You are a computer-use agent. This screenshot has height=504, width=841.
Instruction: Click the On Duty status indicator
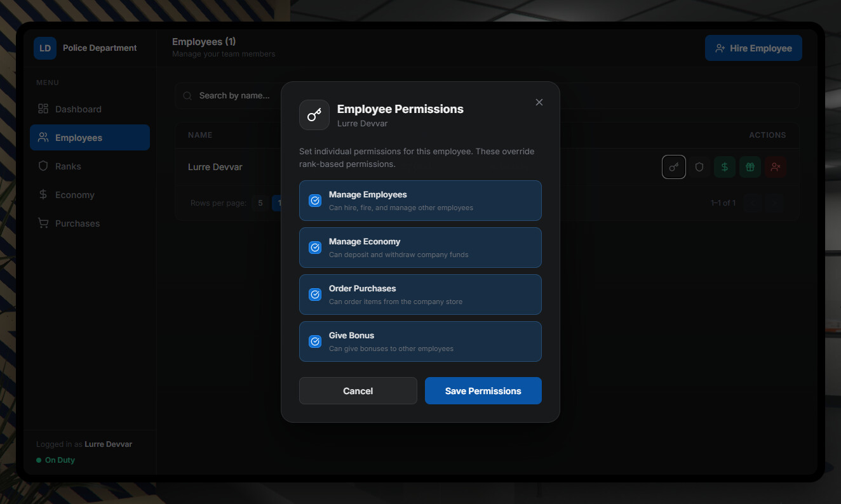tap(56, 460)
